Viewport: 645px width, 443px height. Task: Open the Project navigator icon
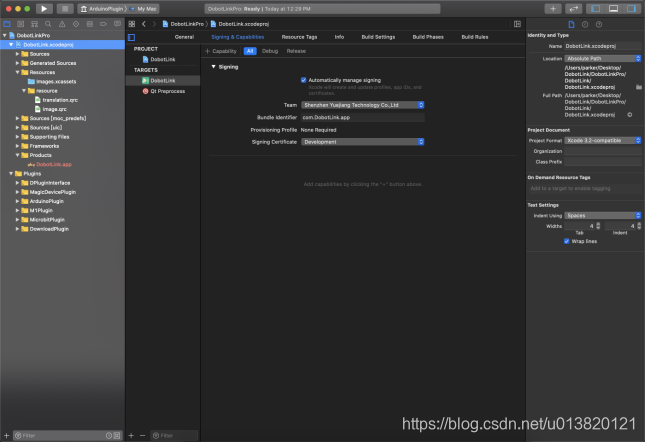coord(7,24)
